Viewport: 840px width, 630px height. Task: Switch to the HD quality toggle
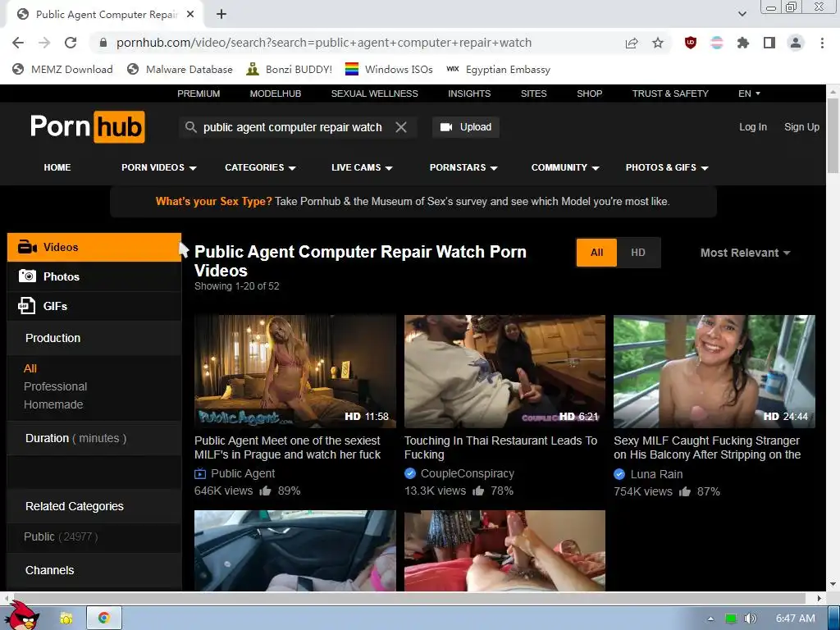638,253
